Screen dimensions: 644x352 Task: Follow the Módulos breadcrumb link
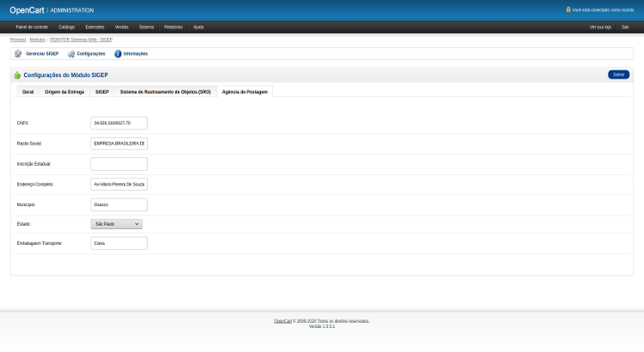(38, 39)
